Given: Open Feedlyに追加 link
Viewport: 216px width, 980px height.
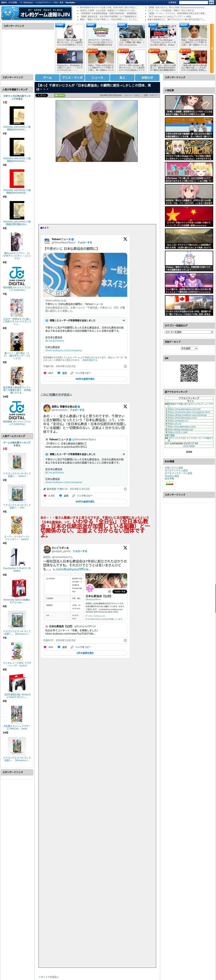Looking at the screenshot, I should coord(172,476).
